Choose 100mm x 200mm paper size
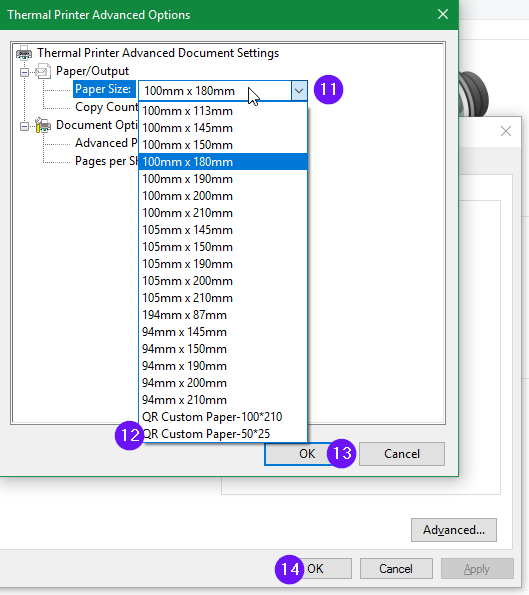This screenshot has height=595, width=529. pos(223,196)
